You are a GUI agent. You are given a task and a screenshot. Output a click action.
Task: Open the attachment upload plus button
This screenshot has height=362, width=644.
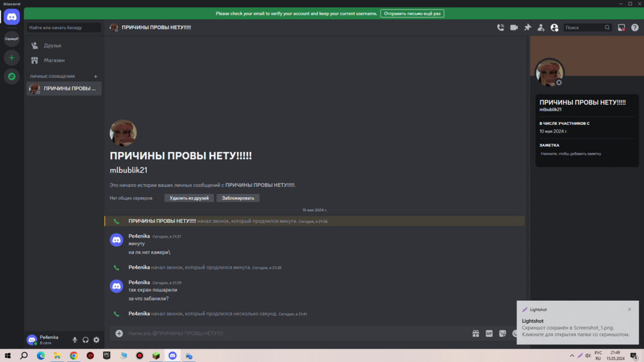[119, 333]
